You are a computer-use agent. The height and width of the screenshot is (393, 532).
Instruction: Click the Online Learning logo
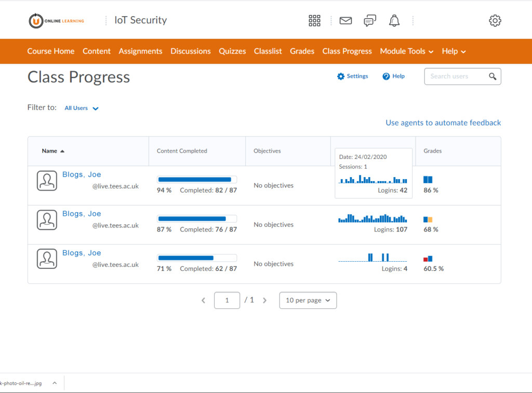pos(56,21)
